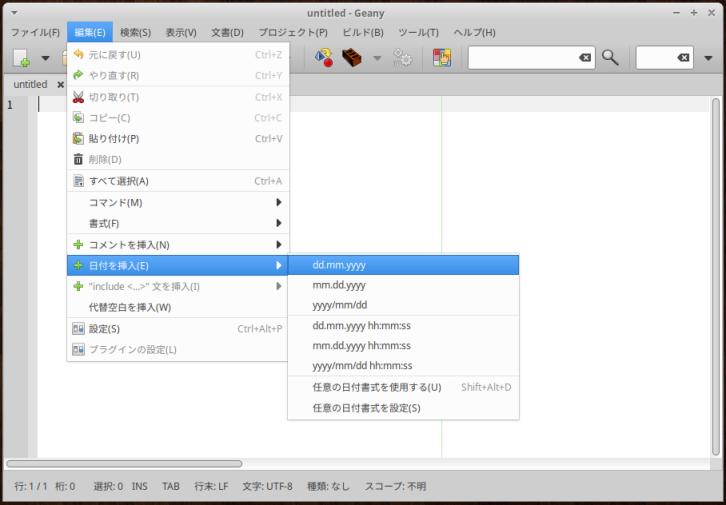Insert yyyy/mm/dd hh:mm:ss date-time

[x=403, y=366]
